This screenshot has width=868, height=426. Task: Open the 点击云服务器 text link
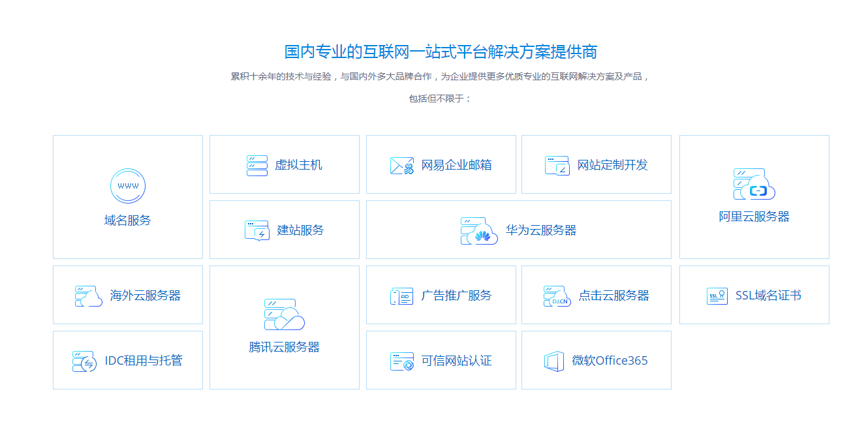pos(613,296)
